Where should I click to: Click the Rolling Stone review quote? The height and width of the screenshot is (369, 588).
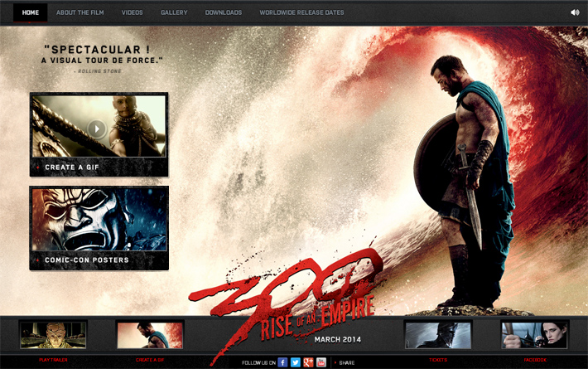tap(102, 59)
